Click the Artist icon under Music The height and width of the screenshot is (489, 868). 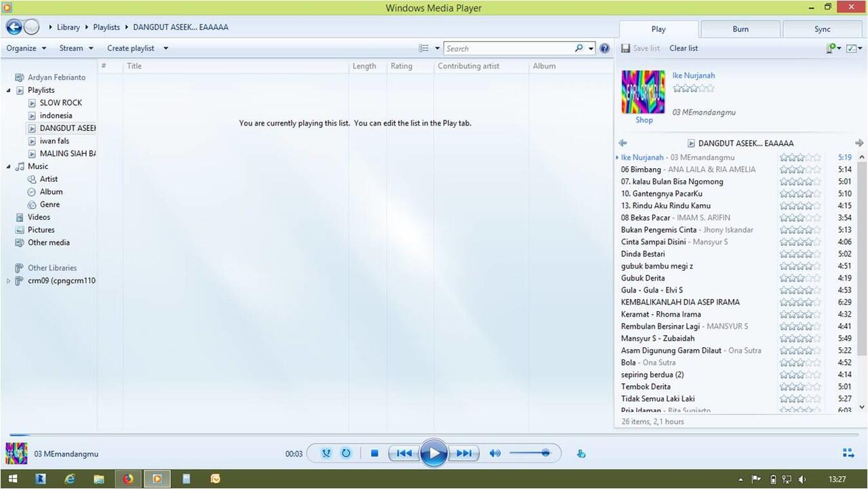[x=32, y=179]
